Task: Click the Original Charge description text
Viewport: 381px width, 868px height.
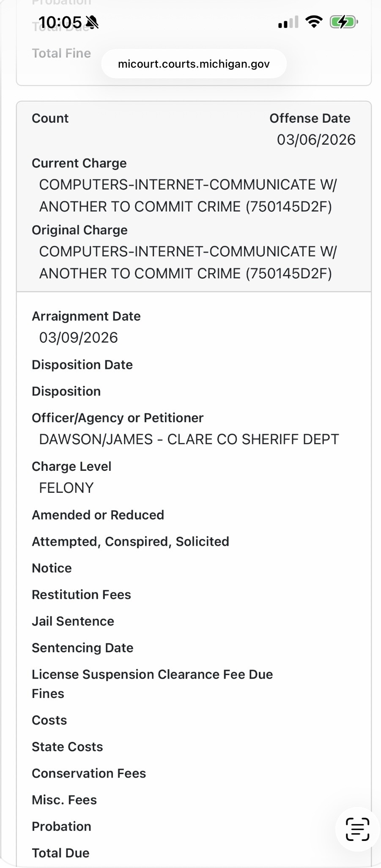Action: pyautogui.click(x=188, y=263)
